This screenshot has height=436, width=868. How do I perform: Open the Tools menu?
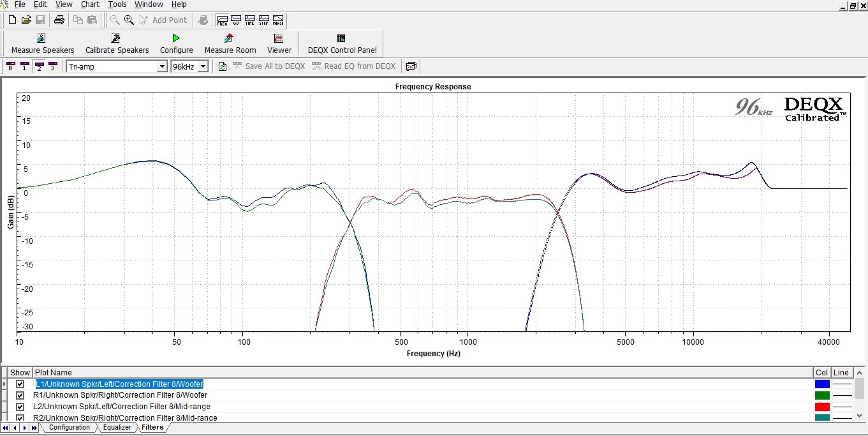click(117, 4)
